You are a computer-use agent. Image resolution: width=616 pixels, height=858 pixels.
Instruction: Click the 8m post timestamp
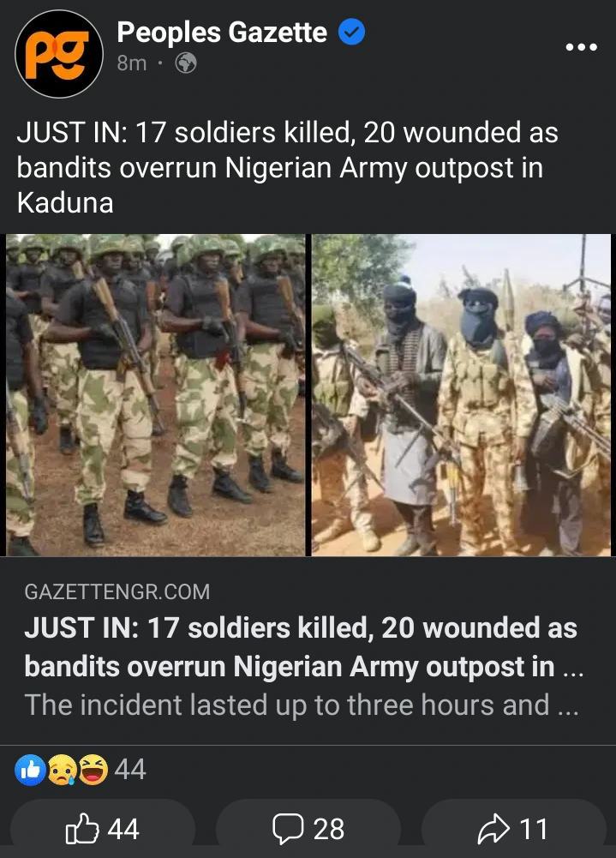[x=132, y=63]
